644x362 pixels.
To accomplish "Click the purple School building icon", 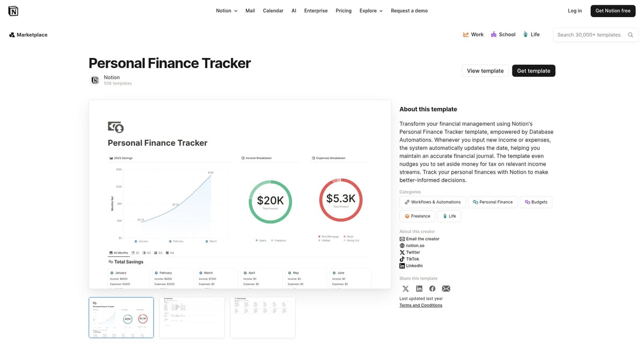I will [x=495, y=34].
